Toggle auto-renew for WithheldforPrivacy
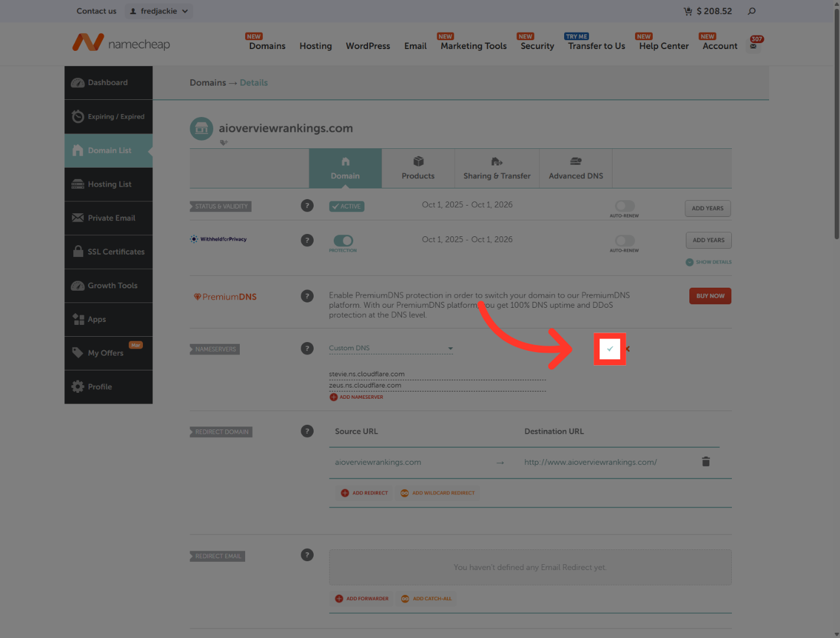840x638 pixels. 624,242
